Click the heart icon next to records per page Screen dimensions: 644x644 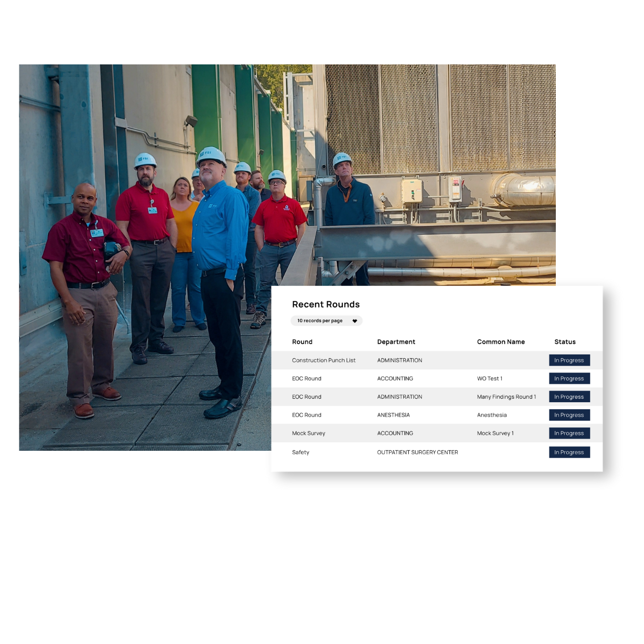[x=354, y=321]
